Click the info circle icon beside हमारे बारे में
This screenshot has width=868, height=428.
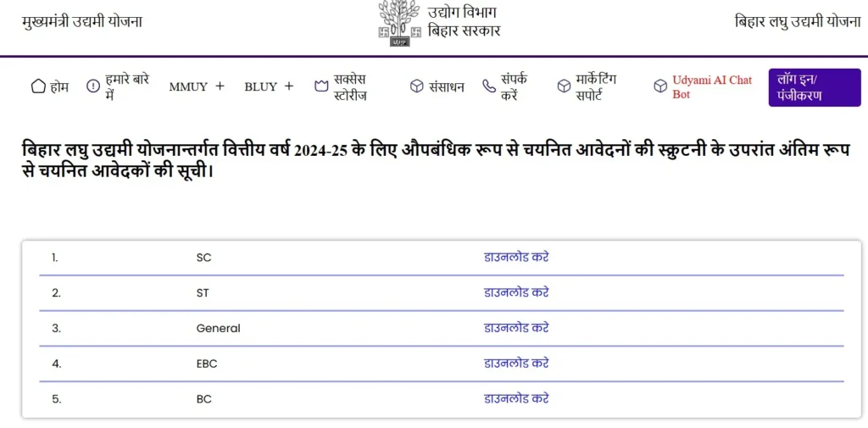coord(93,86)
